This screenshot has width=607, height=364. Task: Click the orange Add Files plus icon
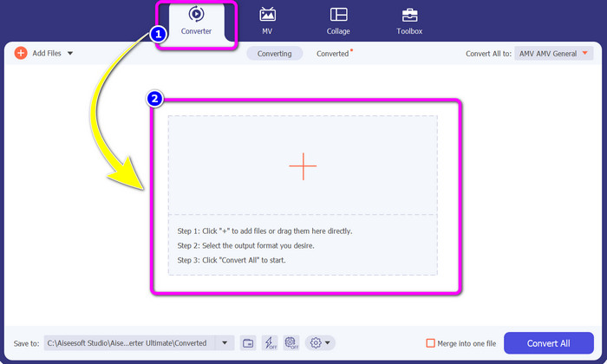click(x=21, y=54)
